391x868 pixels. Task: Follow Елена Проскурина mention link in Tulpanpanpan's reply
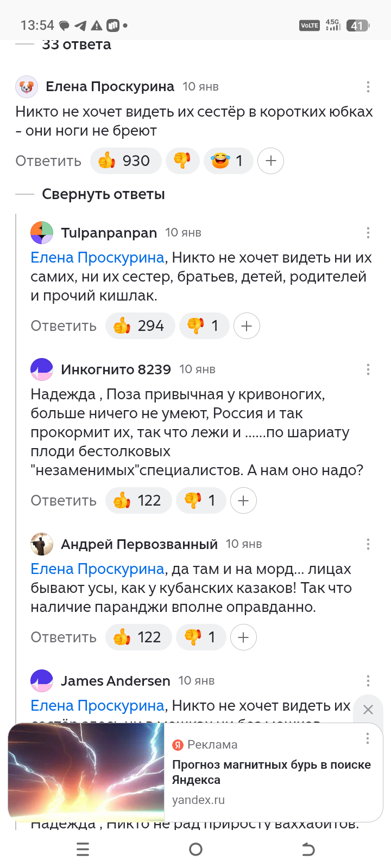click(97, 258)
